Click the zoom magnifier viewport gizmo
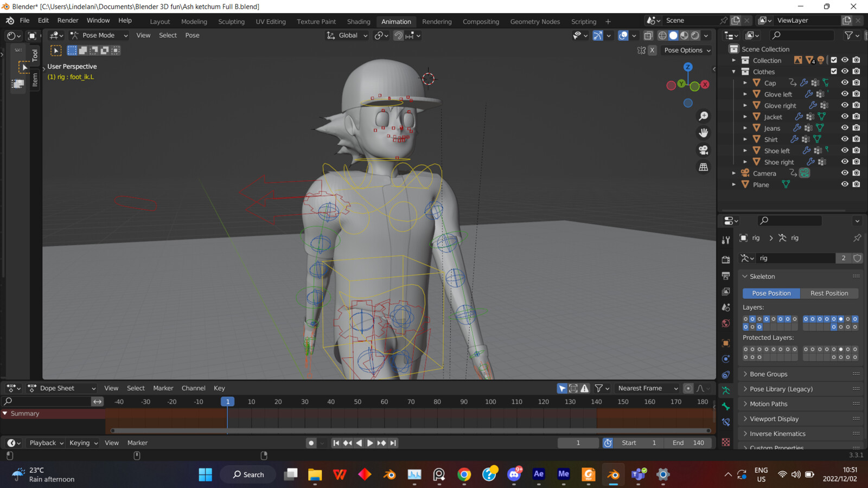868x488 pixels. click(x=704, y=116)
